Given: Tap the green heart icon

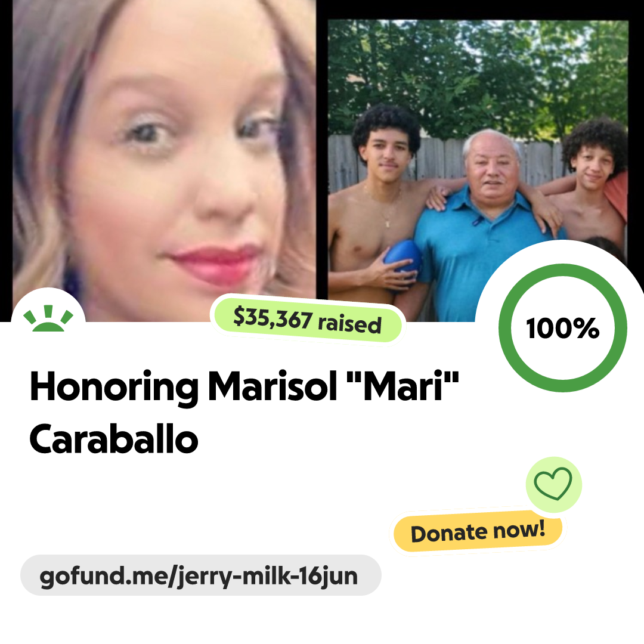Looking at the screenshot, I should [x=553, y=484].
